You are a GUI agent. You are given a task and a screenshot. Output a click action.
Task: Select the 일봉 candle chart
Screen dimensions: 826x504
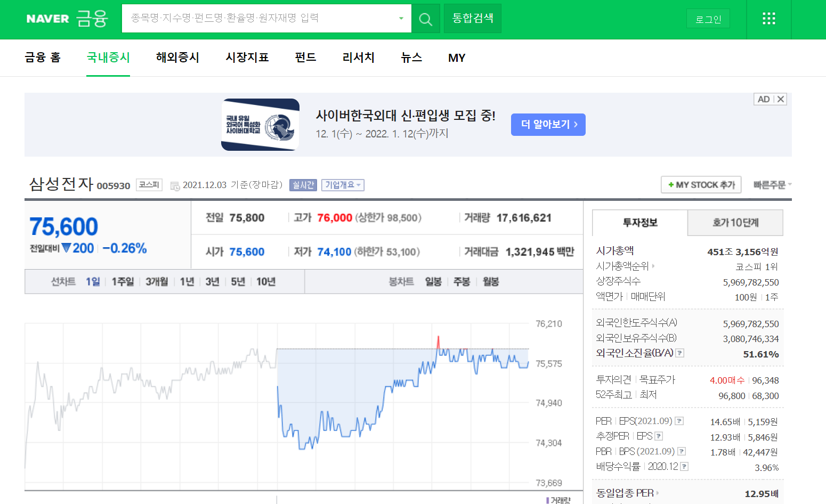click(x=433, y=281)
